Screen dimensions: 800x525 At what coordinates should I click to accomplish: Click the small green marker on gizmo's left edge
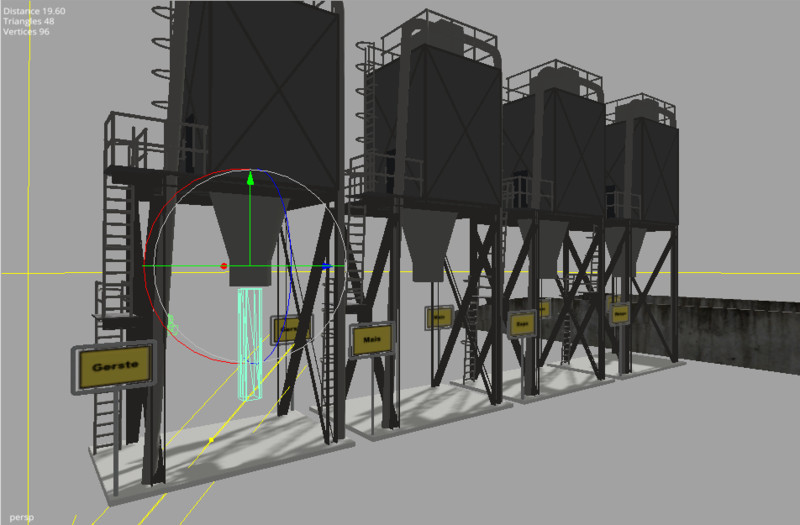coord(171,322)
